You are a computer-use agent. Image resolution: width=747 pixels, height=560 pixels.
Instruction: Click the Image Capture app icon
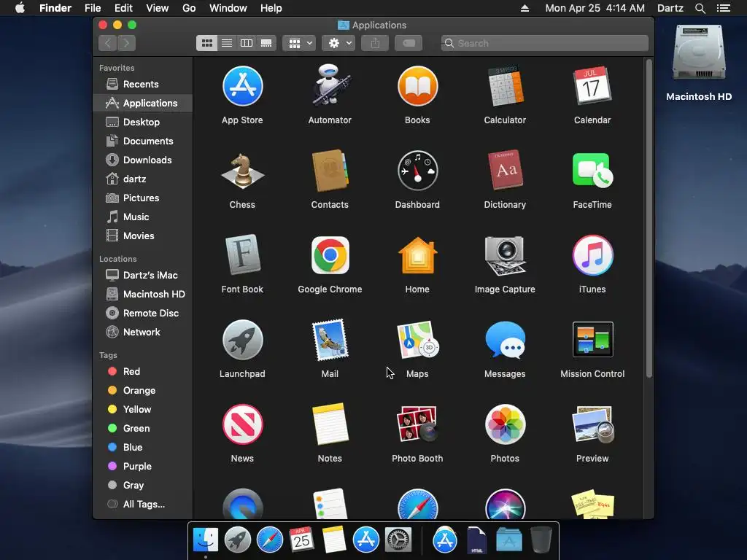coord(505,255)
